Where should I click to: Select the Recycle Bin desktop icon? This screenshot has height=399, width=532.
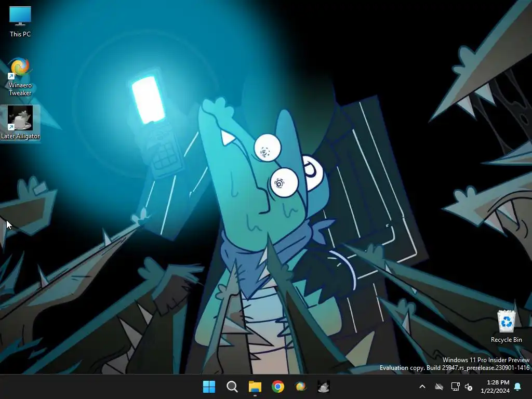tap(506, 326)
